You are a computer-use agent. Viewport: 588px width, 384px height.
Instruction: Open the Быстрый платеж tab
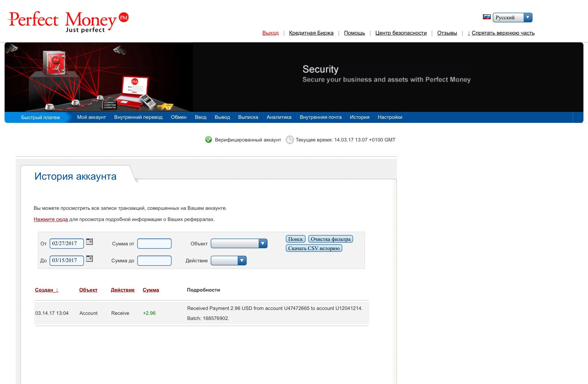point(40,117)
